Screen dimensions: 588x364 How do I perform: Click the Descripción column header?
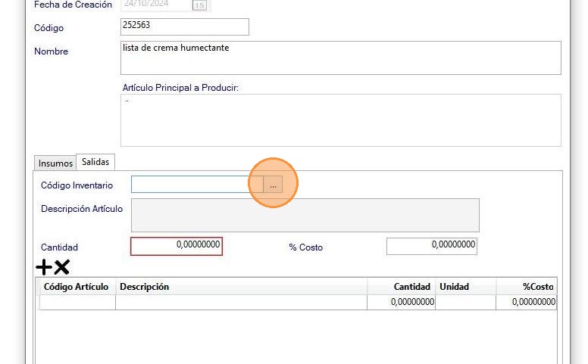[241, 287]
